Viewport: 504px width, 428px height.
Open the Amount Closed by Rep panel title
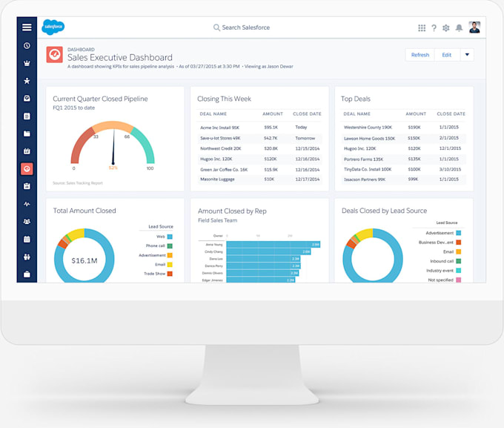pyautogui.click(x=232, y=211)
